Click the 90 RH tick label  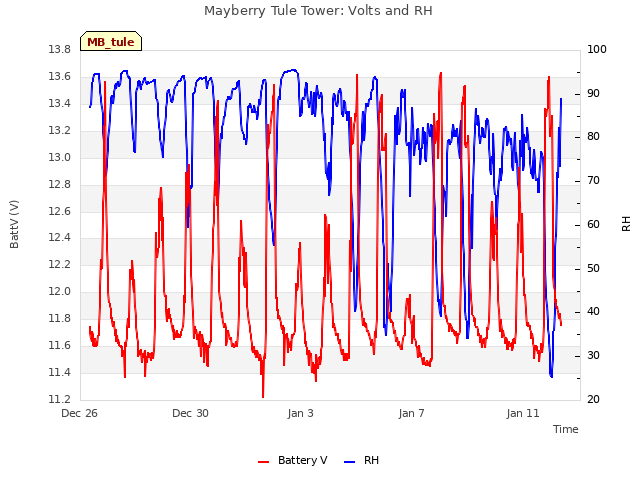(593, 93)
